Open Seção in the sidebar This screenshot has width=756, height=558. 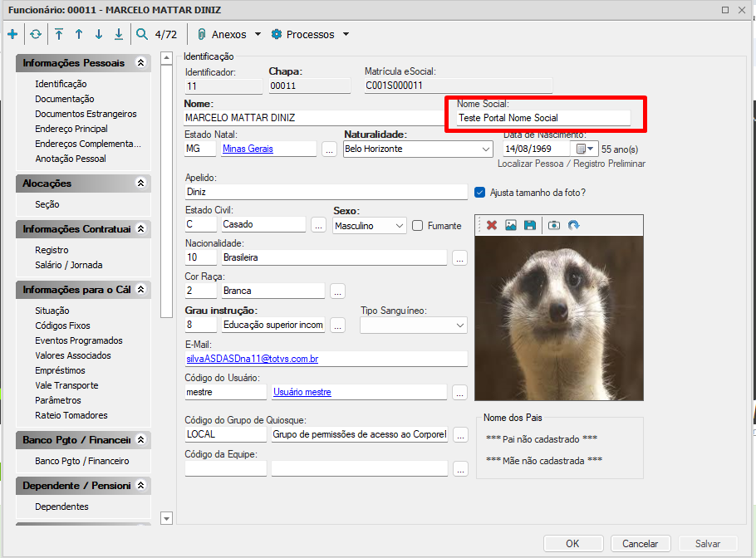tap(47, 204)
